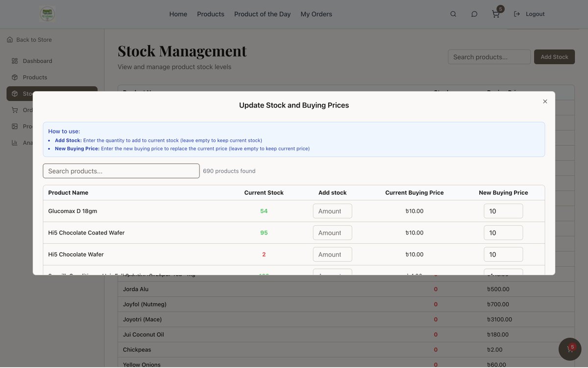The image size is (588, 368).
Task: Click the Add Stock button
Action: pyautogui.click(x=554, y=57)
